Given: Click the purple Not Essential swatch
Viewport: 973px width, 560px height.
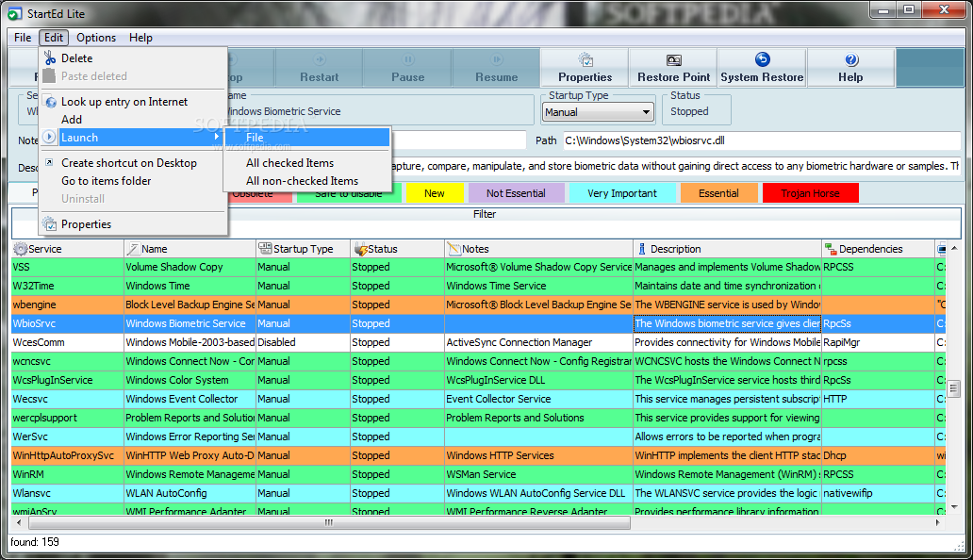Looking at the screenshot, I should point(516,193).
